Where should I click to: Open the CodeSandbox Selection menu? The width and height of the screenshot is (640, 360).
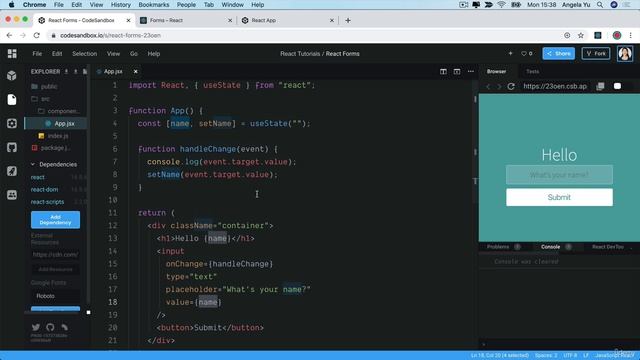[84, 53]
